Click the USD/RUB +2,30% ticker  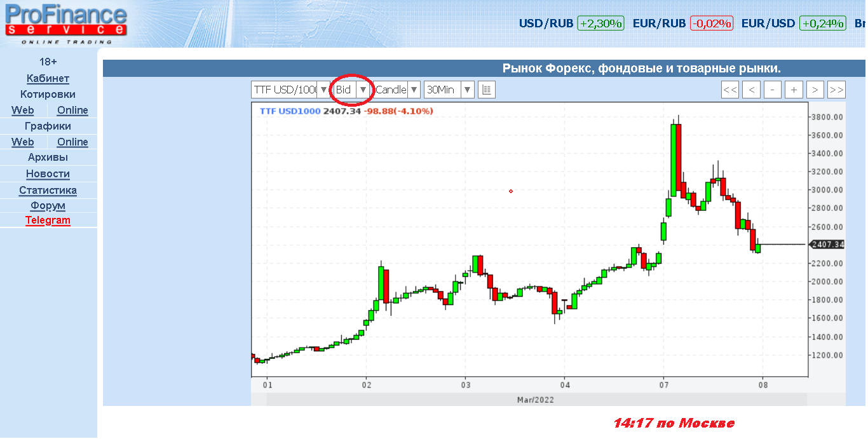tap(571, 24)
